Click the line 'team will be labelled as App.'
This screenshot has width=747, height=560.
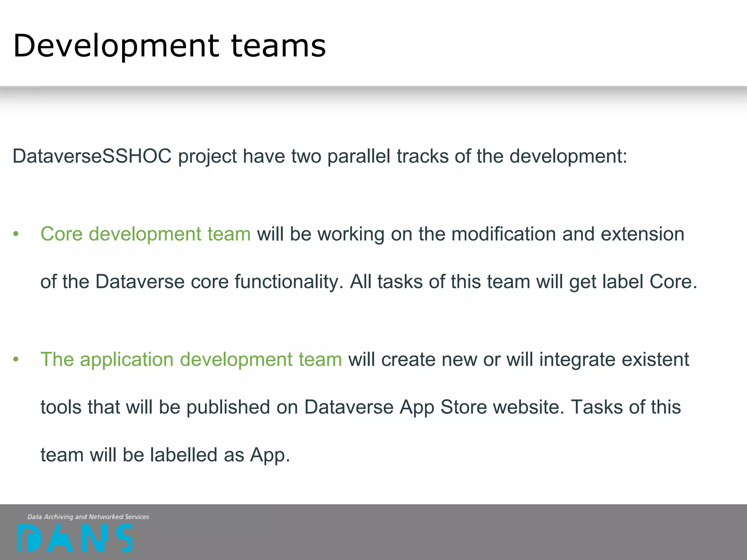coord(165,455)
